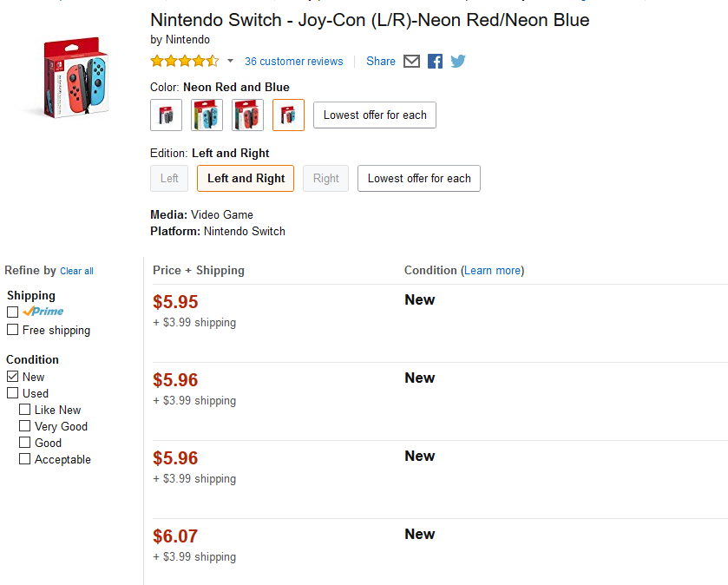This screenshot has width=728, height=585.
Task: Uncheck the New condition checkbox
Action: tap(13, 377)
